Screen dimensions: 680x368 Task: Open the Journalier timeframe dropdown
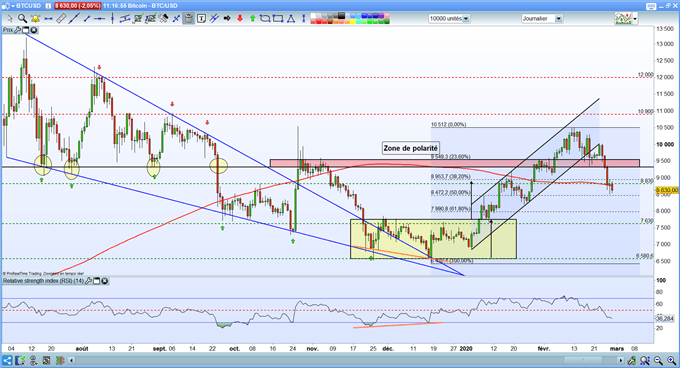point(559,19)
